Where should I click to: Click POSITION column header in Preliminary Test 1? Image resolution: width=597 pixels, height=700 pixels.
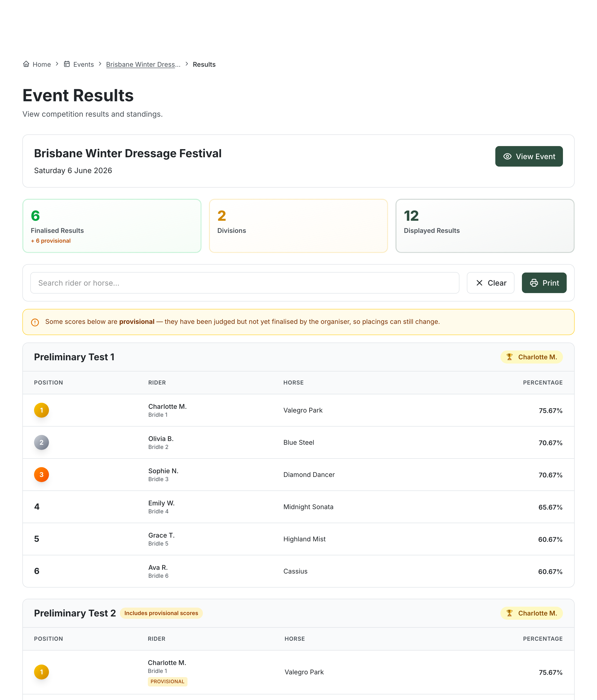(x=49, y=382)
